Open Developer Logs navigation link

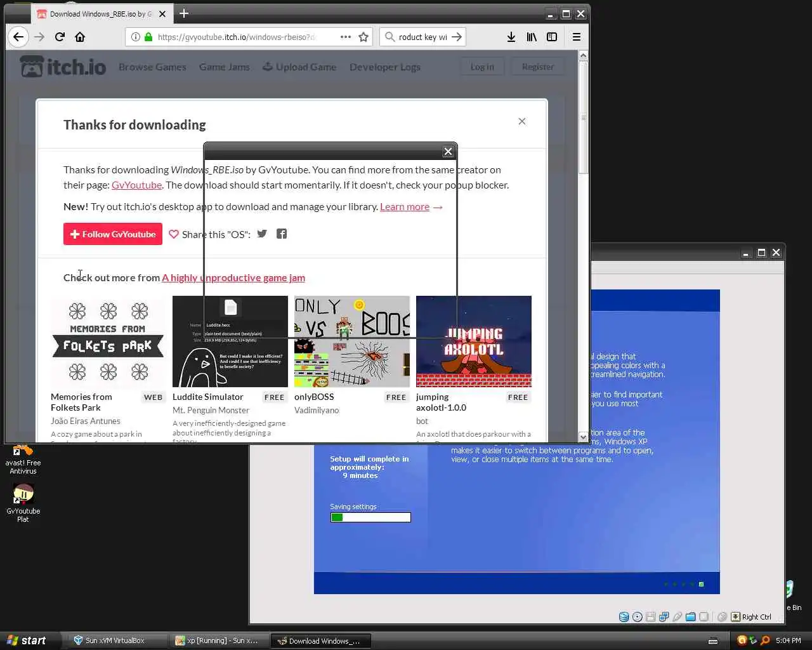[x=385, y=67]
